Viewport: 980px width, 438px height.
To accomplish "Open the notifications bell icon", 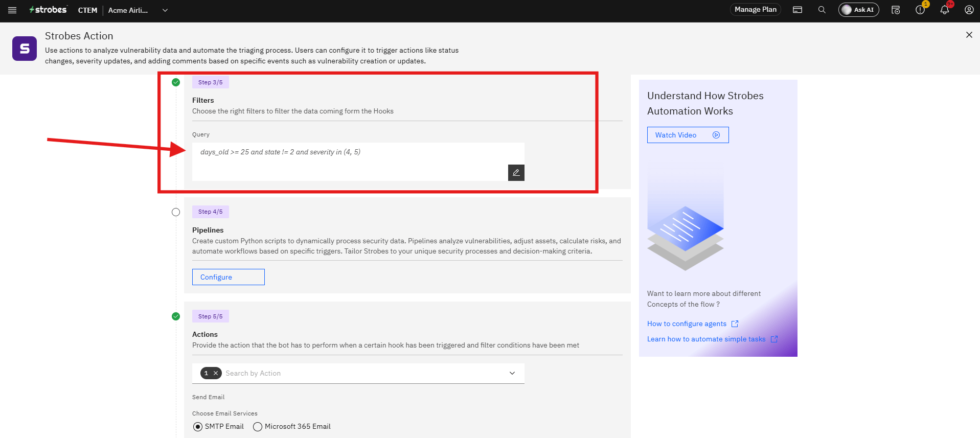I will tap(945, 10).
